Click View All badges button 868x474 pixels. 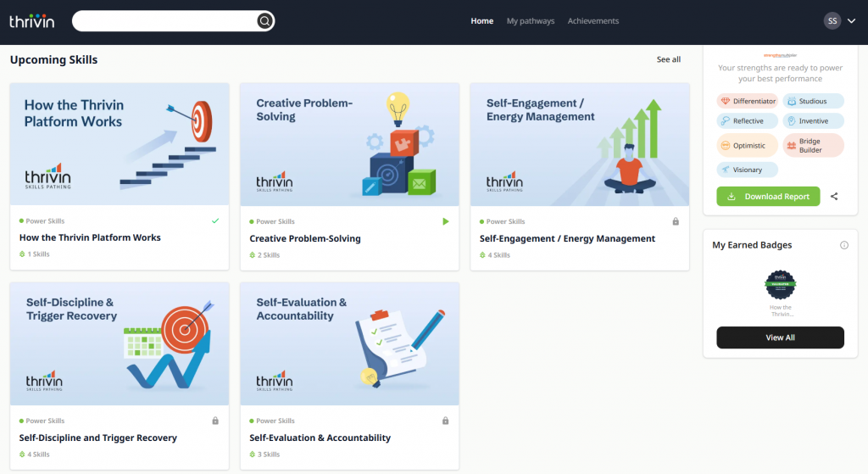pos(781,337)
